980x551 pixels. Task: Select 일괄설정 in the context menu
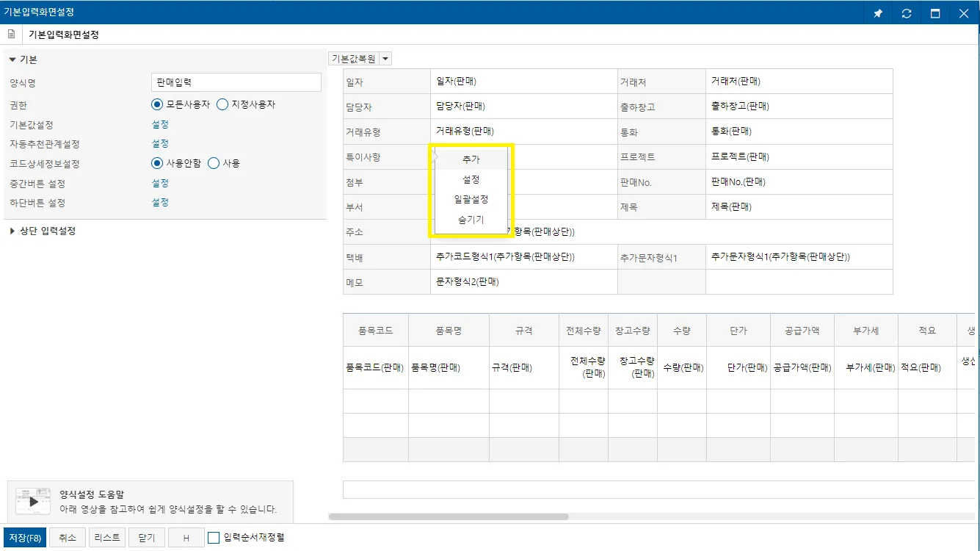click(x=471, y=199)
